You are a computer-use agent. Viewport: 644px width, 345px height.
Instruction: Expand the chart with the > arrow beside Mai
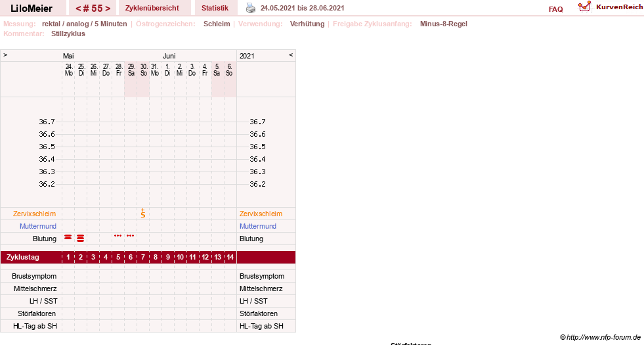[5, 55]
